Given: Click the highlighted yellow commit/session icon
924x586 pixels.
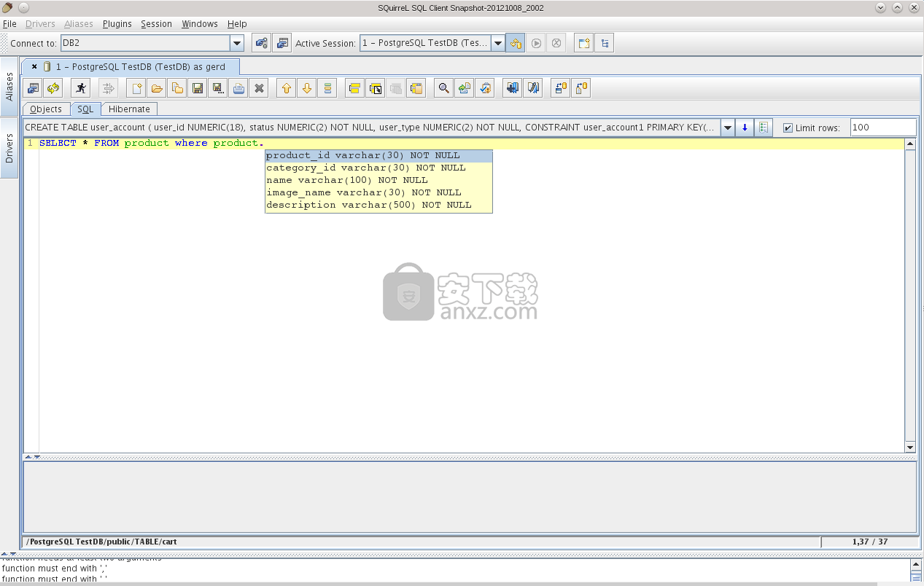Looking at the screenshot, I should pyautogui.click(x=516, y=43).
